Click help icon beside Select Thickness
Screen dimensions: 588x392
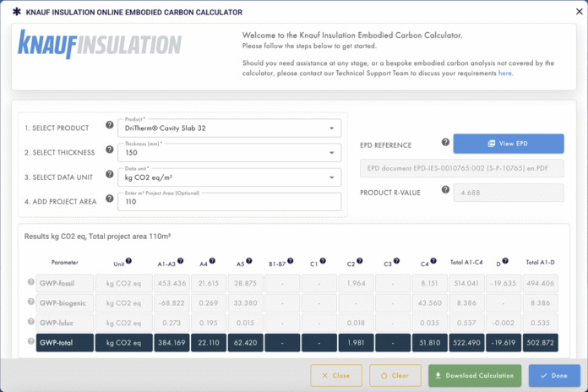click(110, 150)
